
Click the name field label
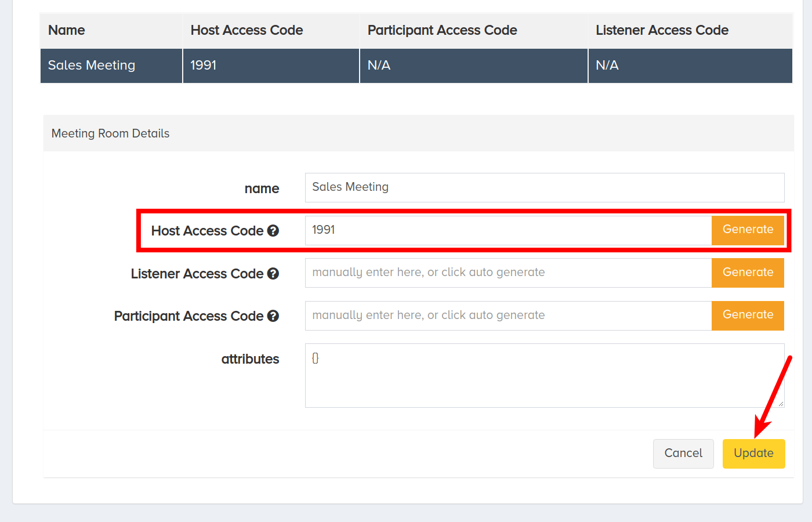click(x=262, y=188)
